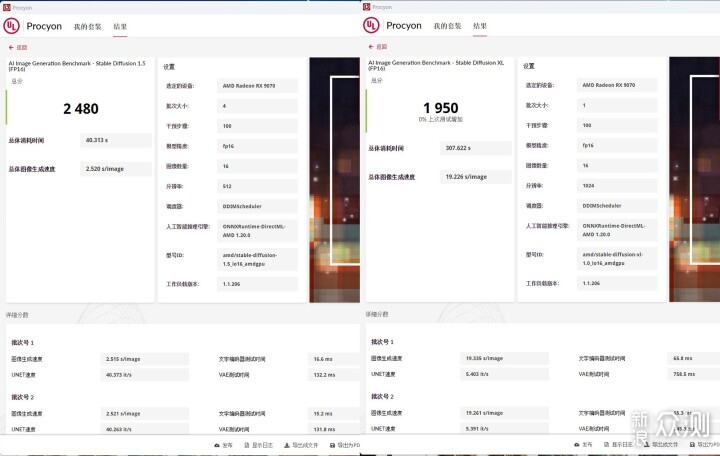
Task: Click the 19.226 s/image generation speed value
Action: [x=476, y=177]
